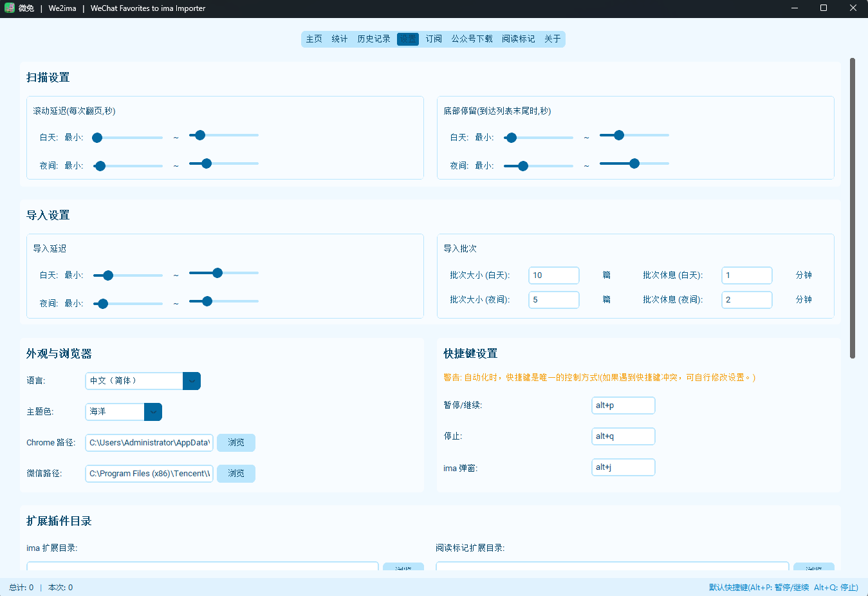Switch to the 阅读标记 tab
The image size is (868, 596).
(x=519, y=39)
